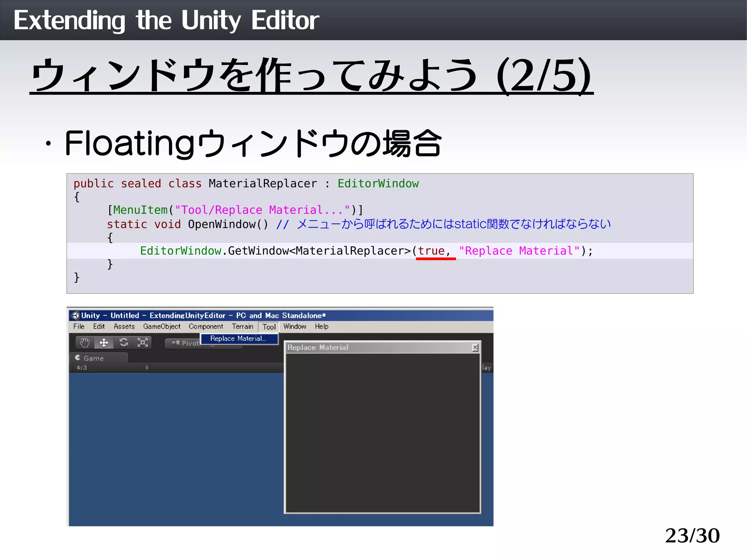Screen dimensions: 747x560
Task: Open the Assets menu
Action: (124, 327)
